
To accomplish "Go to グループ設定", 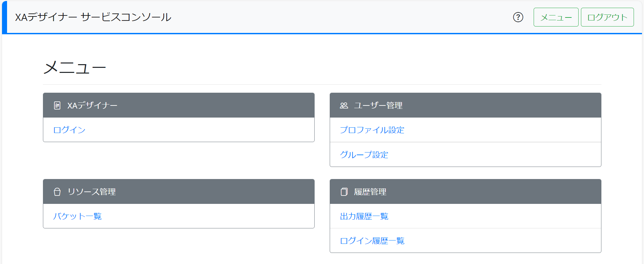I will (364, 155).
